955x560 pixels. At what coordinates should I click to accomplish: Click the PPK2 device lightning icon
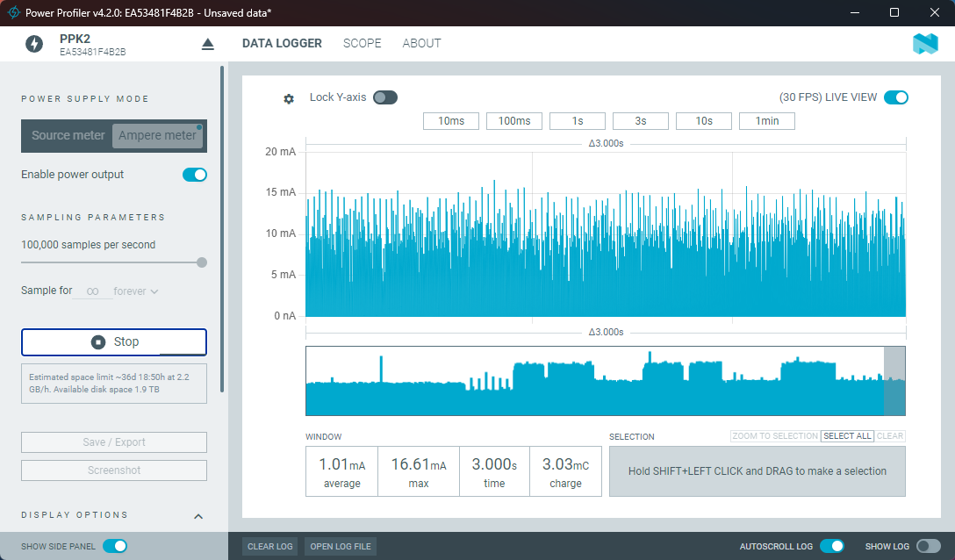[x=34, y=44]
